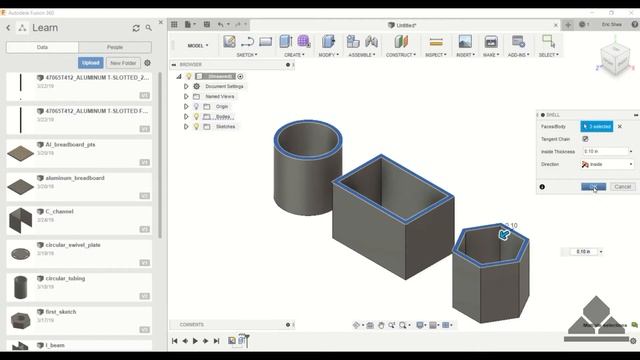Open the MODIFY menu
Image resolution: width=640 pixels, height=360 pixels.
click(329, 55)
